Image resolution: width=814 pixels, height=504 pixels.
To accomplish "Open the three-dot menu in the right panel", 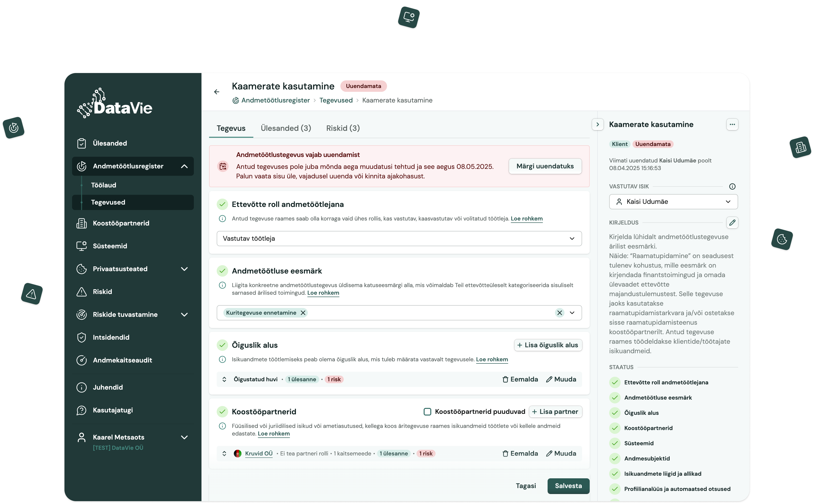I will coord(732,124).
